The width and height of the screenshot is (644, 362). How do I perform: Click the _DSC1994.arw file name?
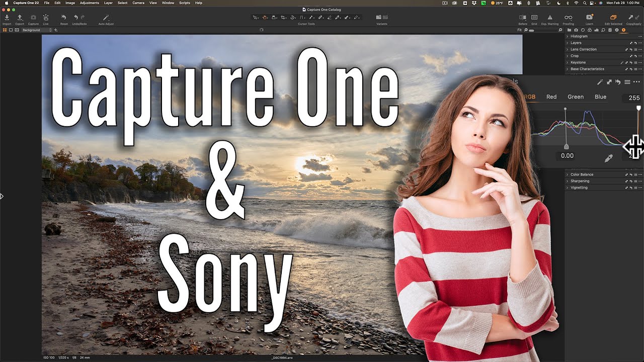281,357
